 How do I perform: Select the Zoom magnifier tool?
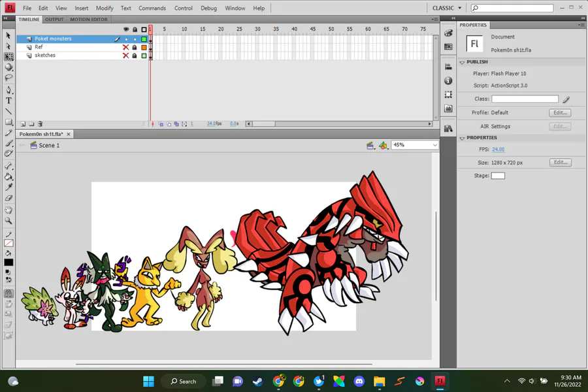click(x=8, y=221)
